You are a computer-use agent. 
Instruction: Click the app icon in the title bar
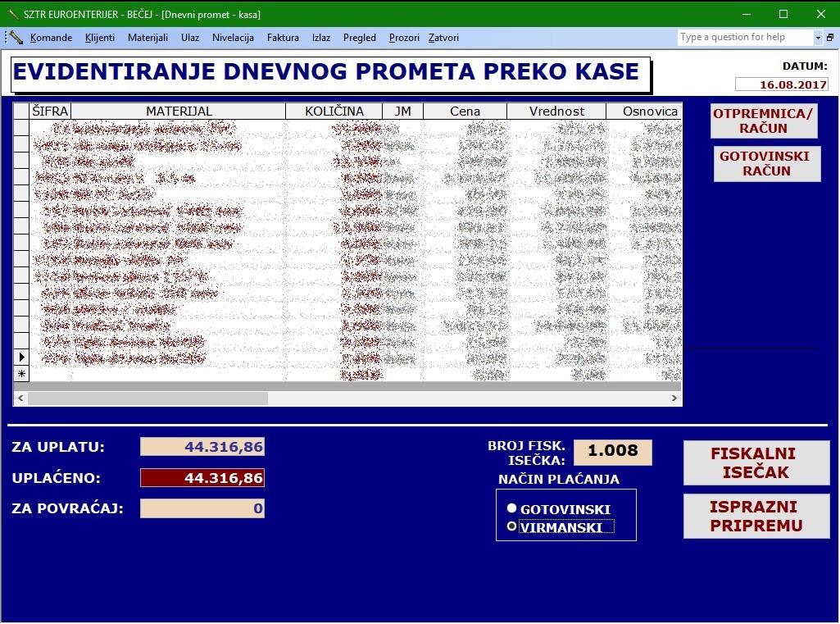point(11,14)
